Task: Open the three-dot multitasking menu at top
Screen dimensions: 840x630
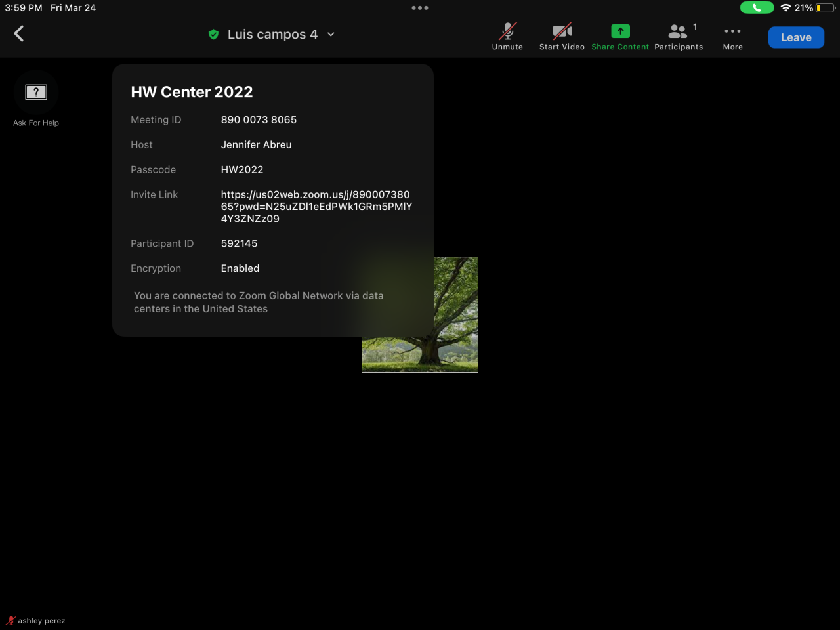Action: pyautogui.click(x=420, y=8)
